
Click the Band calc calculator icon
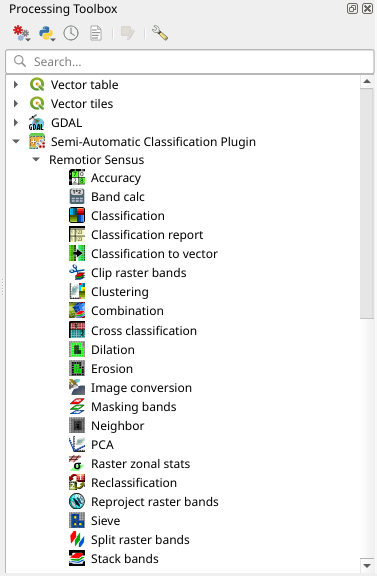pyautogui.click(x=77, y=197)
